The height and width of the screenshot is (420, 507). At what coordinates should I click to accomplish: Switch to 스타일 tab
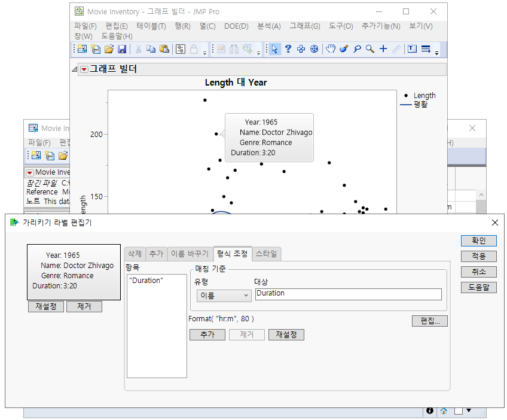pos(267,254)
